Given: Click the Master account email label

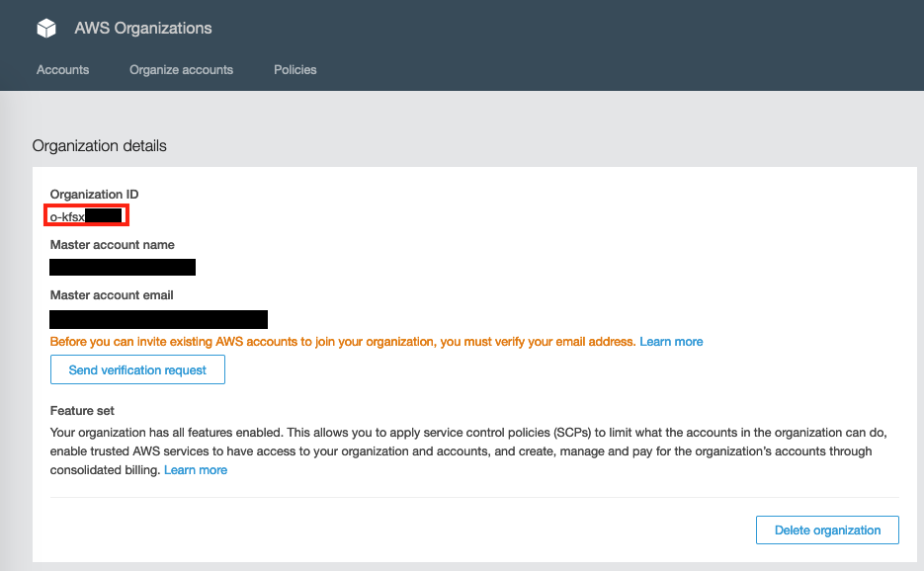Looking at the screenshot, I should click(112, 295).
